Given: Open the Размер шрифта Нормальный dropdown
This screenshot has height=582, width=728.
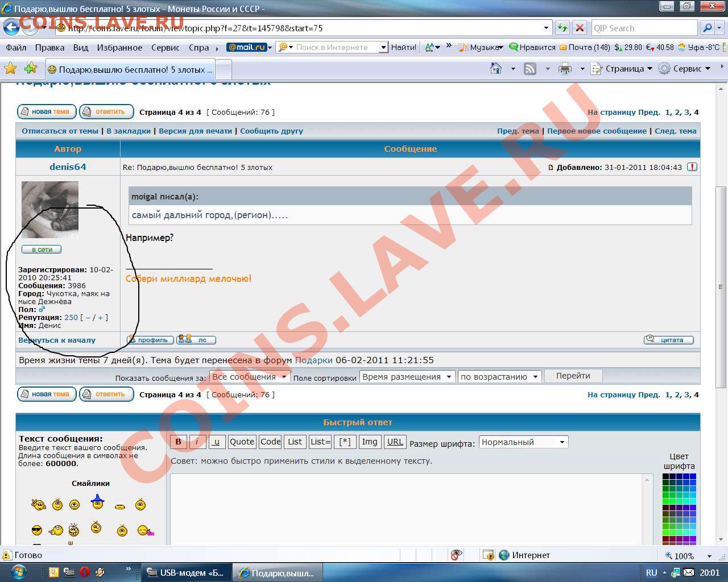Looking at the screenshot, I should tap(523, 442).
